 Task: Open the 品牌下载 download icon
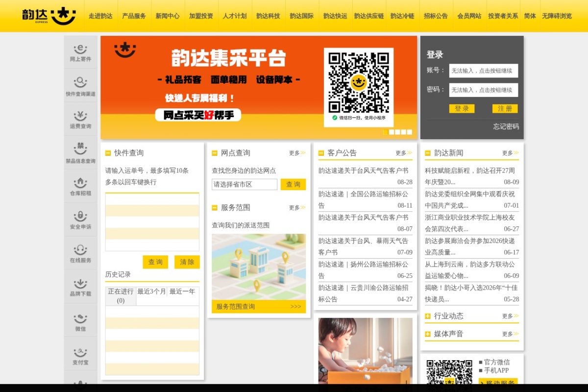[x=80, y=287]
